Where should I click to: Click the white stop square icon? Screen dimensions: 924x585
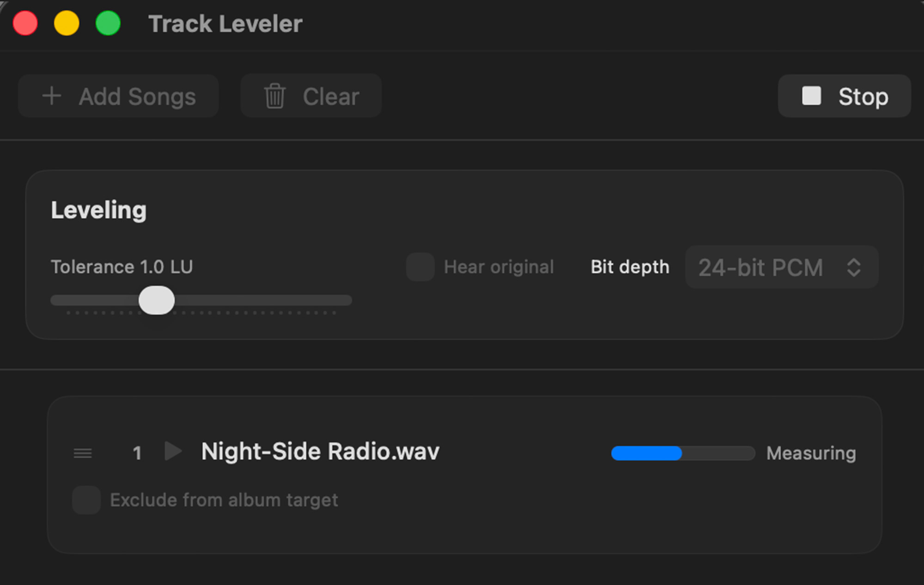[811, 96]
